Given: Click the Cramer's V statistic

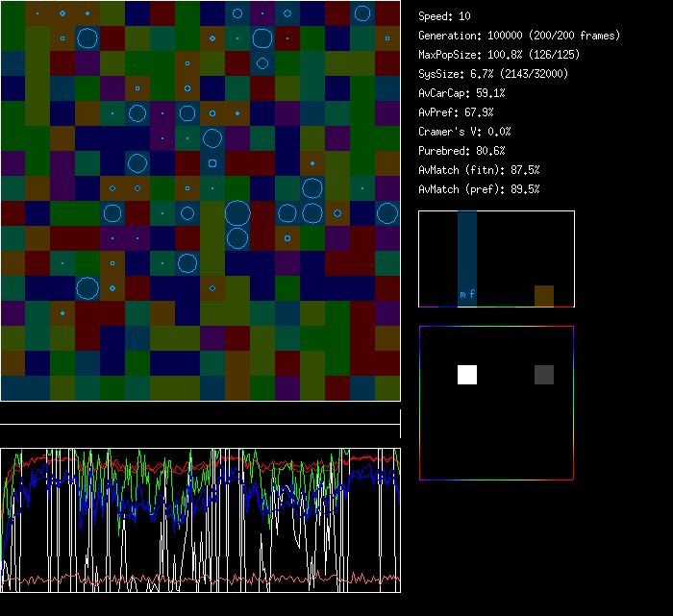Looking at the screenshot, I should tap(465, 132).
